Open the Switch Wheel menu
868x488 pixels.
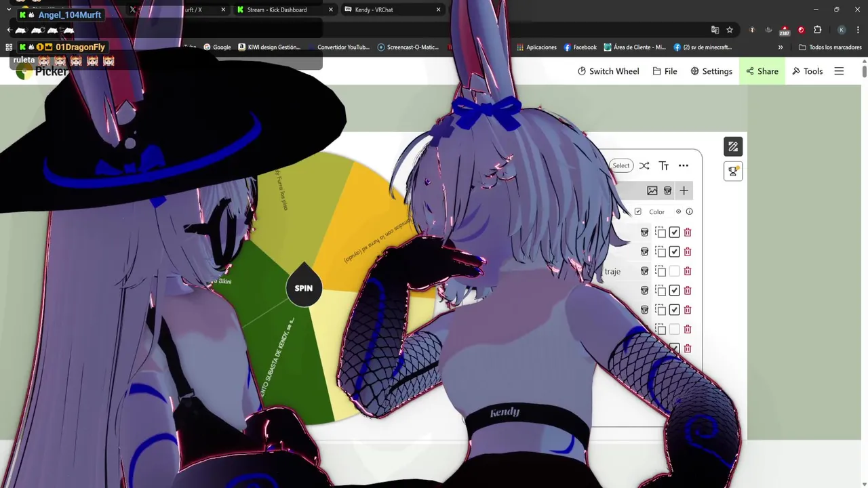click(x=608, y=71)
